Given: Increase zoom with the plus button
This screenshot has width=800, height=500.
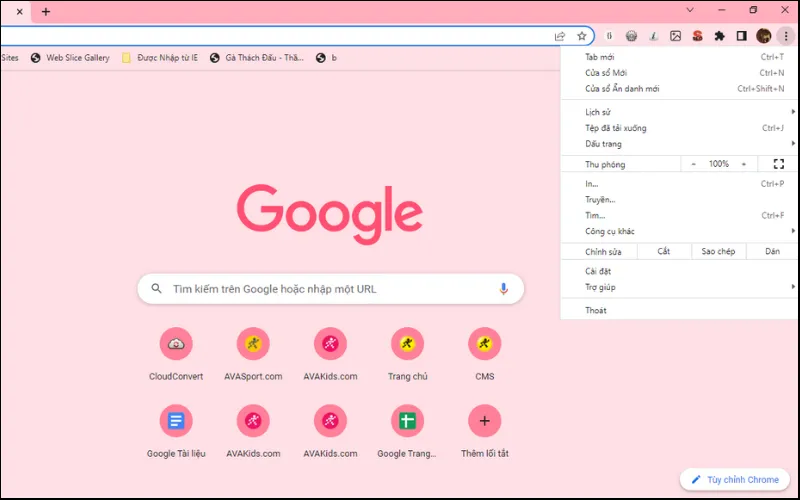Looking at the screenshot, I should click(x=744, y=164).
